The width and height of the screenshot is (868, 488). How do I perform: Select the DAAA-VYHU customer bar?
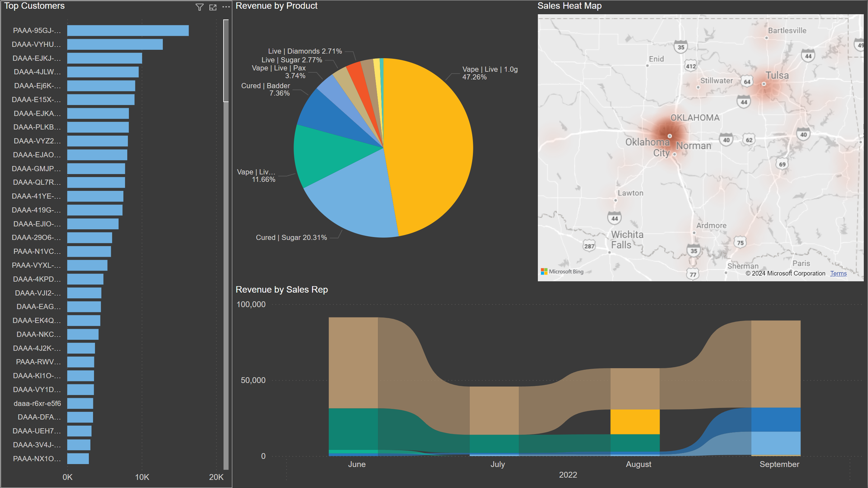(115, 44)
